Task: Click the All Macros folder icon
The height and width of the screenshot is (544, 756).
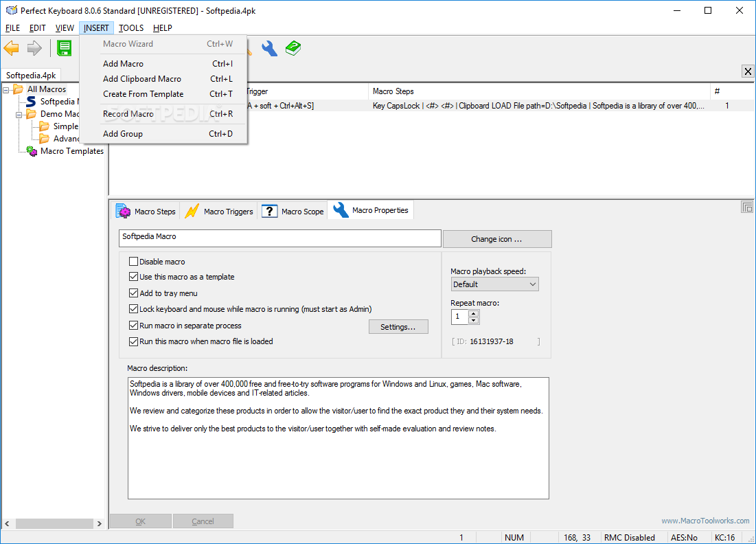Action: tap(19, 89)
